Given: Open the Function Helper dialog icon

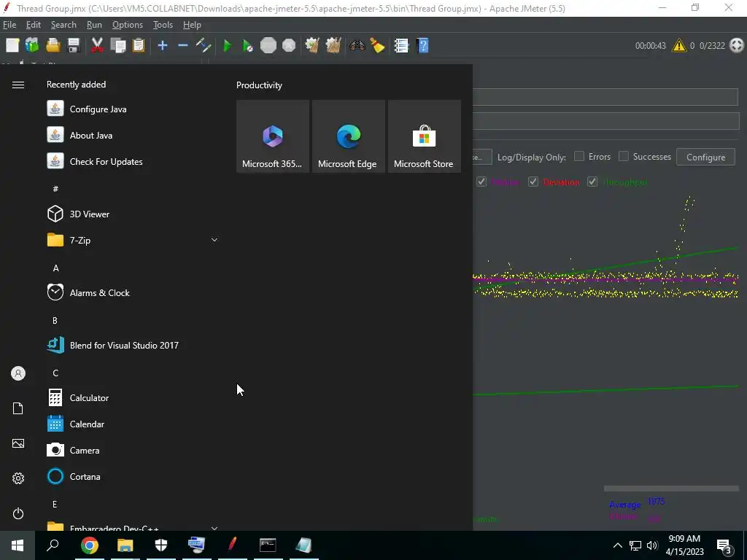Looking at the screenshot, I should pos(402,46).
